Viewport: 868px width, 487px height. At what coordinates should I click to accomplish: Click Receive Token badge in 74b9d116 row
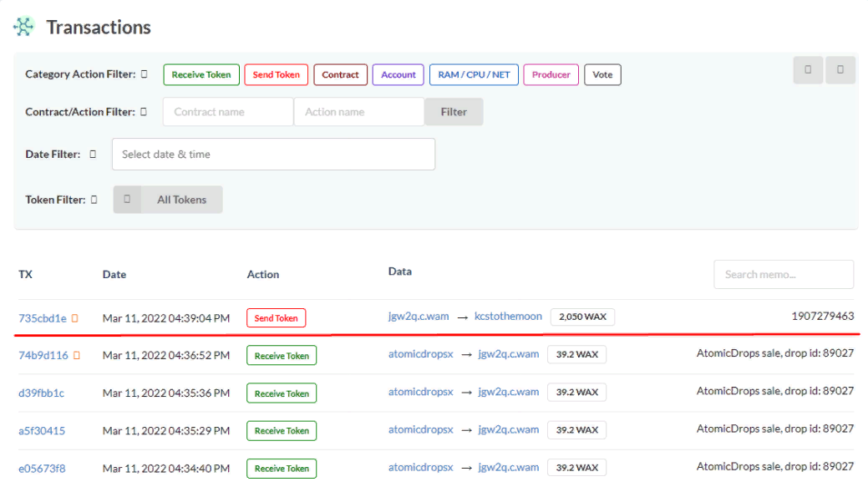[282, 356]
